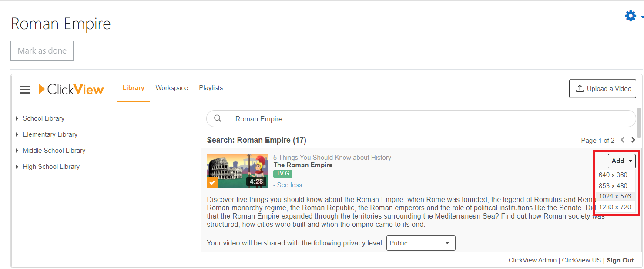Open The Roman Empire video thumbnail
Screen dimensions: 644x269
pyautogui.click(x=237, y=170)
